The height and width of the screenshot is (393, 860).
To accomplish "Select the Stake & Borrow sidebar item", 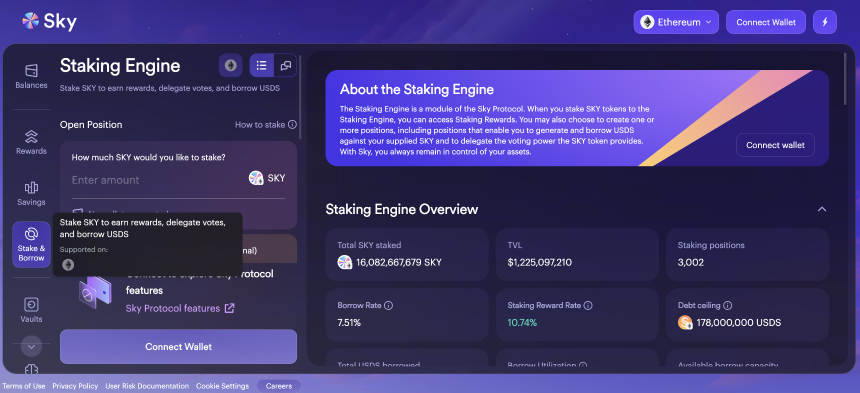I will click(31, 244).
